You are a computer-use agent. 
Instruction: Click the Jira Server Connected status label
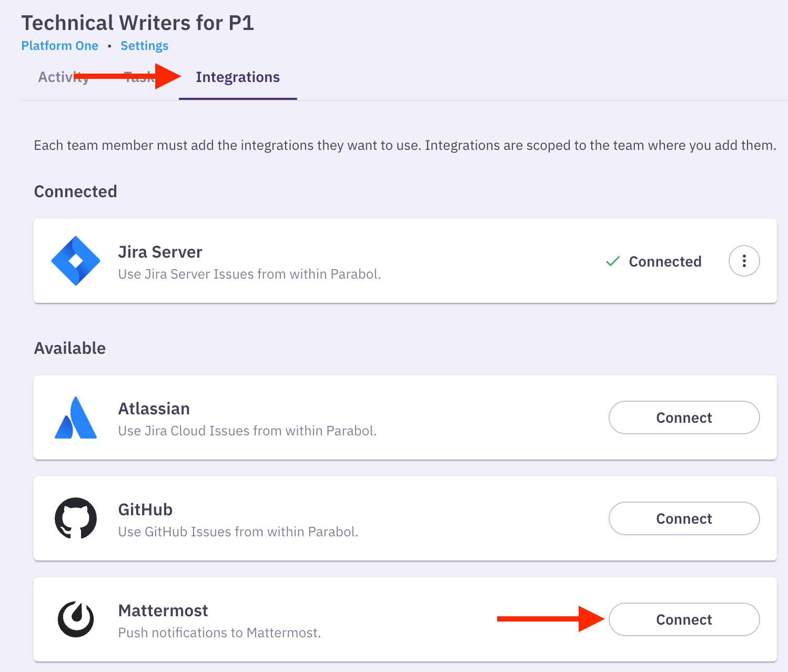pyautogui.click(x=665, y=261)
